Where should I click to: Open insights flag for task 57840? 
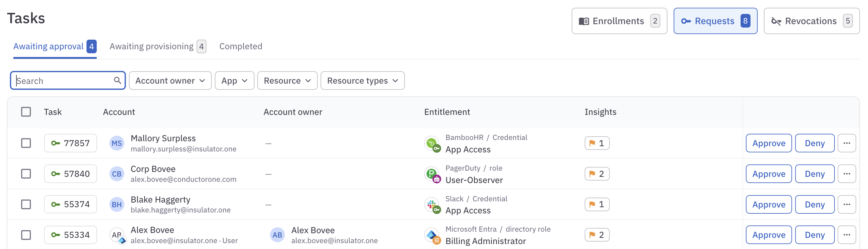click(596, 174)
